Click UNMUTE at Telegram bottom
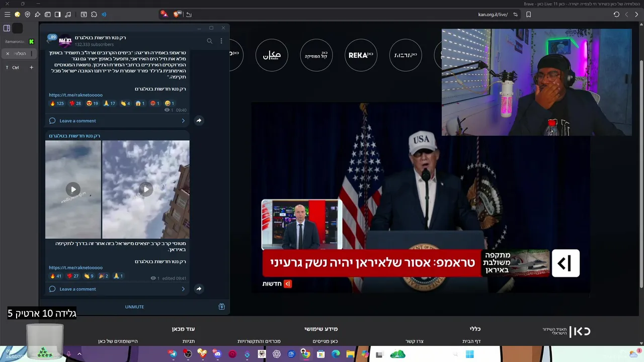Image resolution: width=644 pixels, height=362 pixels. tap(134, 307)
